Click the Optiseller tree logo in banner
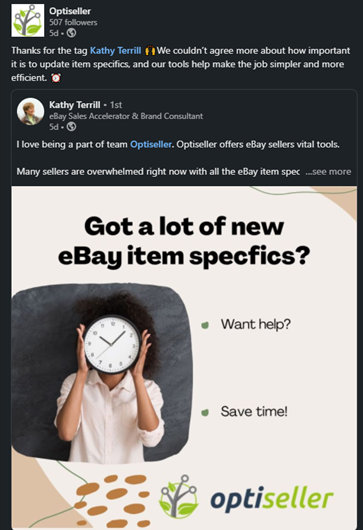 (178, 497)
